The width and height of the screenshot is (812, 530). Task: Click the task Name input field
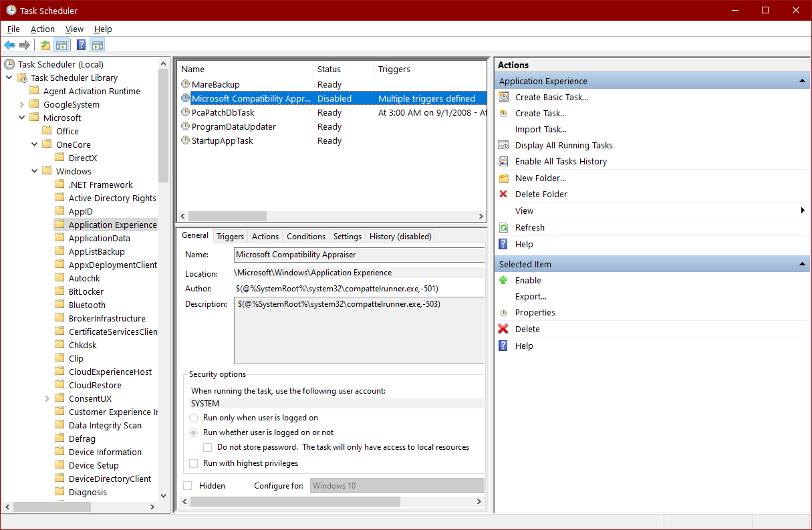[359, 255]
